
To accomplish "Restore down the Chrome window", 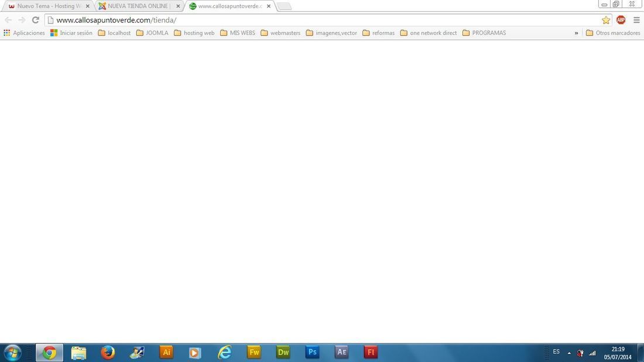I will click(616, 4).
